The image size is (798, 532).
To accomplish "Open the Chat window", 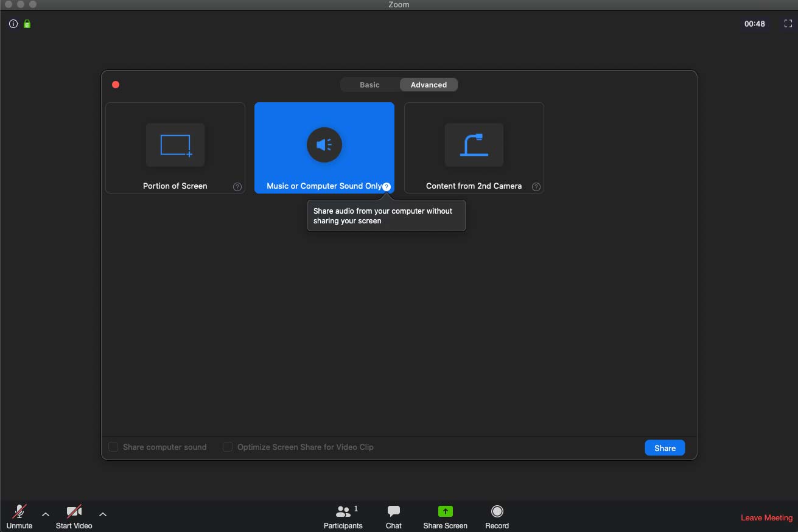I will point(393,516).
